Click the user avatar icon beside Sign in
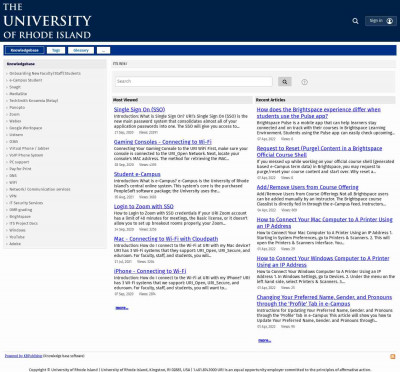This screenshot has width=400, height=372. (x=389, y=21)
